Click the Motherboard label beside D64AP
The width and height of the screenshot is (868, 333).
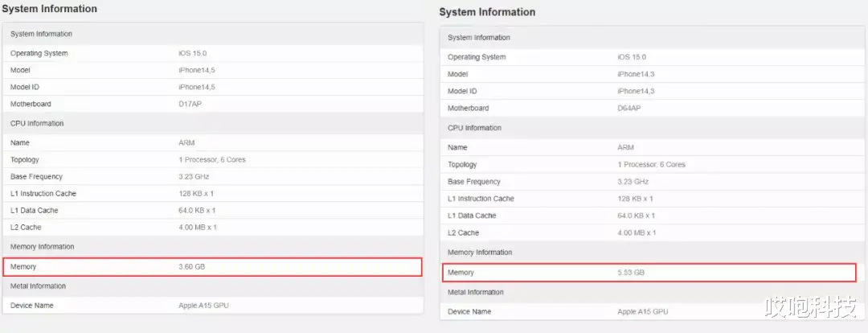[x=468, y=109]
